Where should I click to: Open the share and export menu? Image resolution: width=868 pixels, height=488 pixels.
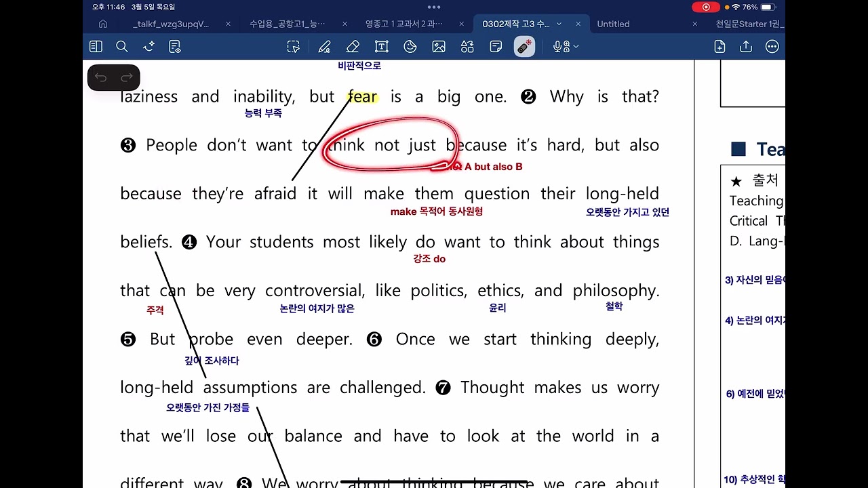coord(746,47)
